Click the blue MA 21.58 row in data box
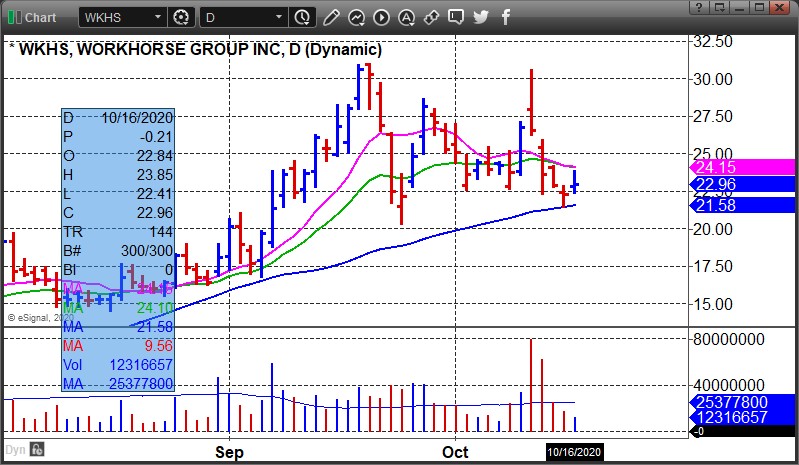This screenshot has height=465, width=799. [118, 326]
